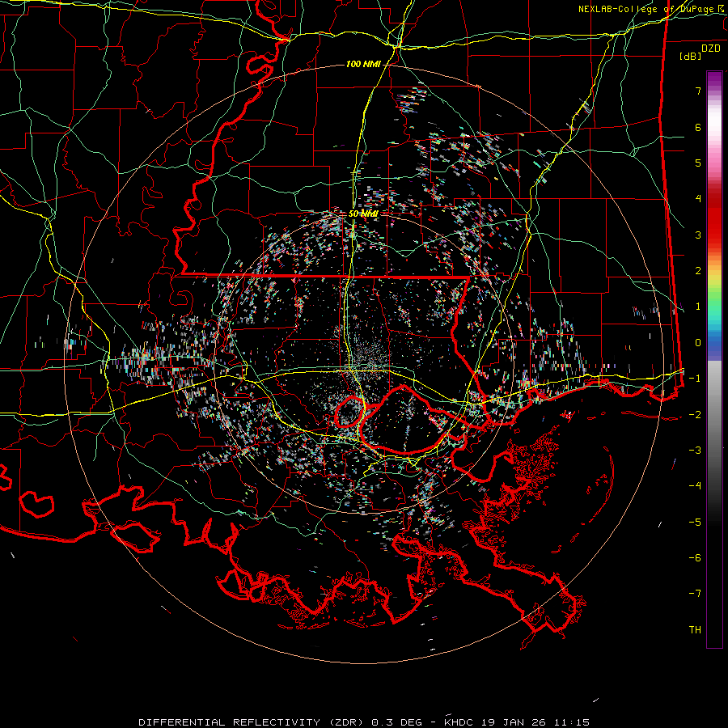Screen dimensions: 728x728
Task: Click the DZD legend title
Action: [x=710, y=49]
